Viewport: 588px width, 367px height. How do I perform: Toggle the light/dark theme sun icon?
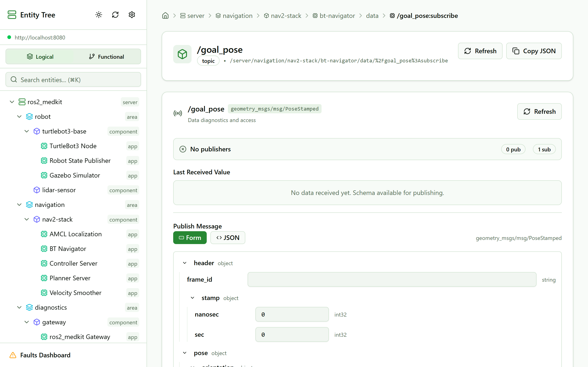coord(99,15)
